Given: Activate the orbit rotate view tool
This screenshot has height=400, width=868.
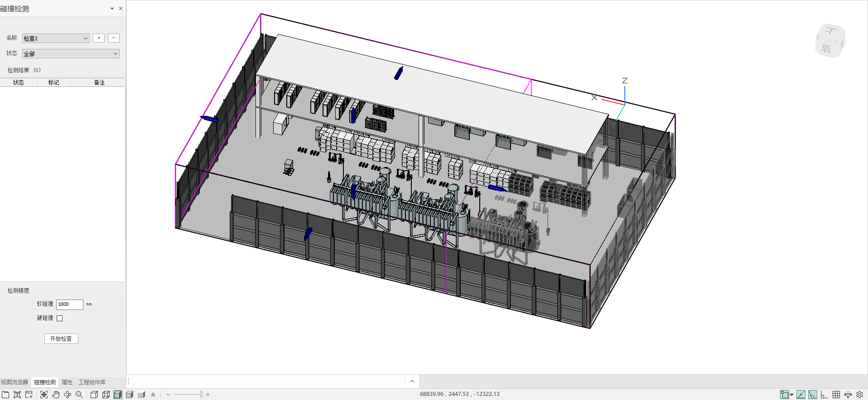Looking at the screenshot, I should (x=68, y=395).
